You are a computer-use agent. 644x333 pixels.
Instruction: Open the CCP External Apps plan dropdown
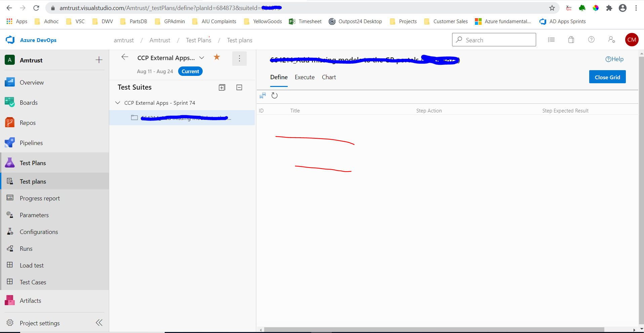pos(202,58)
